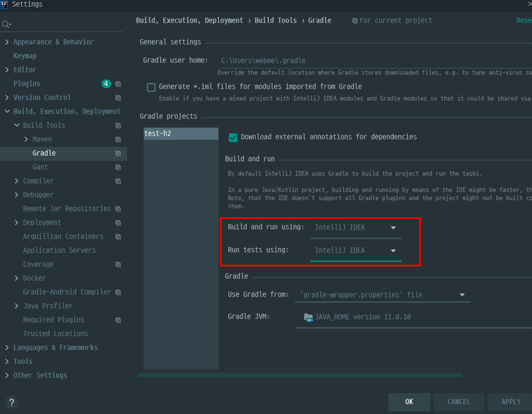Open the Use Gradle from dropdown
Screen dimensions: 532x414
coord(382,295)
